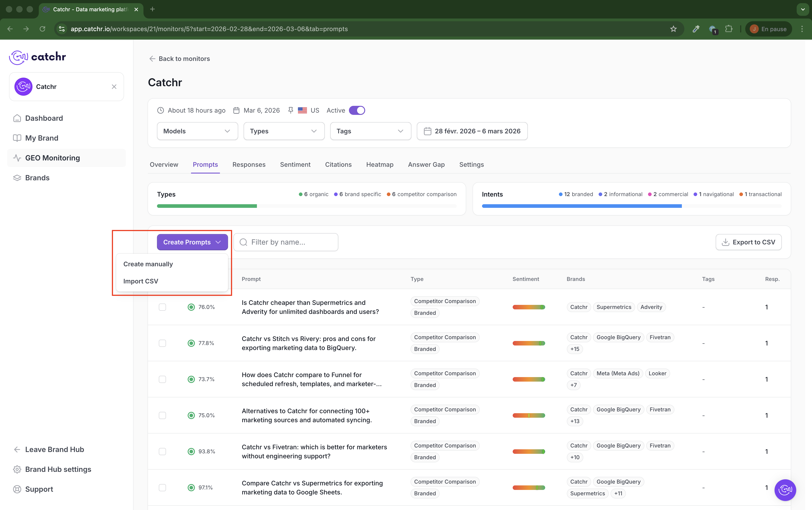812x510 pixels.
Task: Expand the Tags dropdown filter
Action: pos(370,131)
